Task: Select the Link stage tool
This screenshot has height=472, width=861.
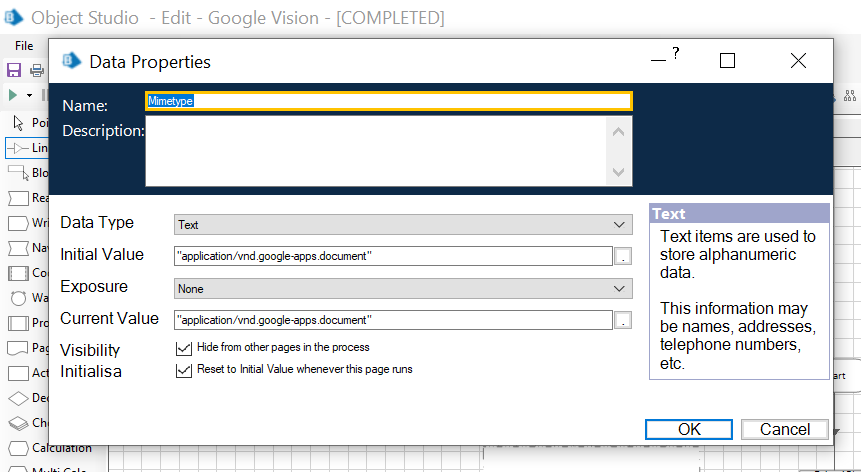Action: point(24,148)
